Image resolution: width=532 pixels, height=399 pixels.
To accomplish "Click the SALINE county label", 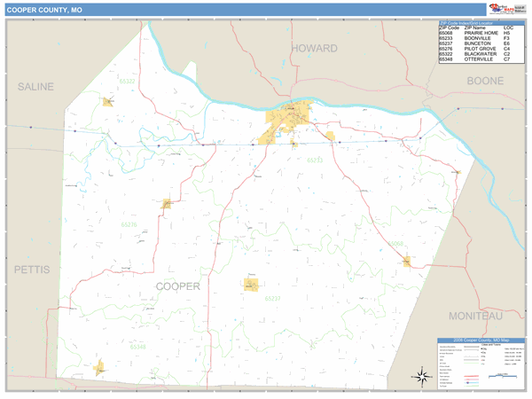I will [35, 87].
